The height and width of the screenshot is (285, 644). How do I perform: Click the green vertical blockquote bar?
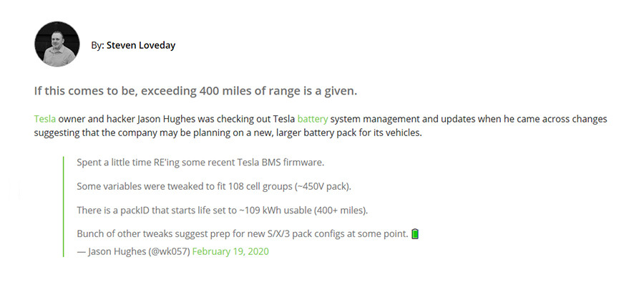[63, 206]
